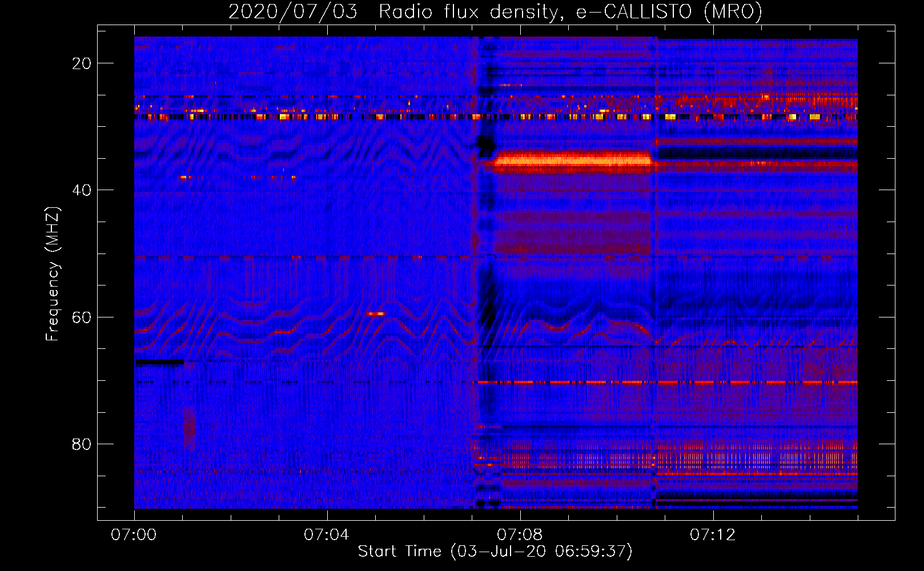
Task: Click the '80' frequency tick label
Action: point(82,444)
